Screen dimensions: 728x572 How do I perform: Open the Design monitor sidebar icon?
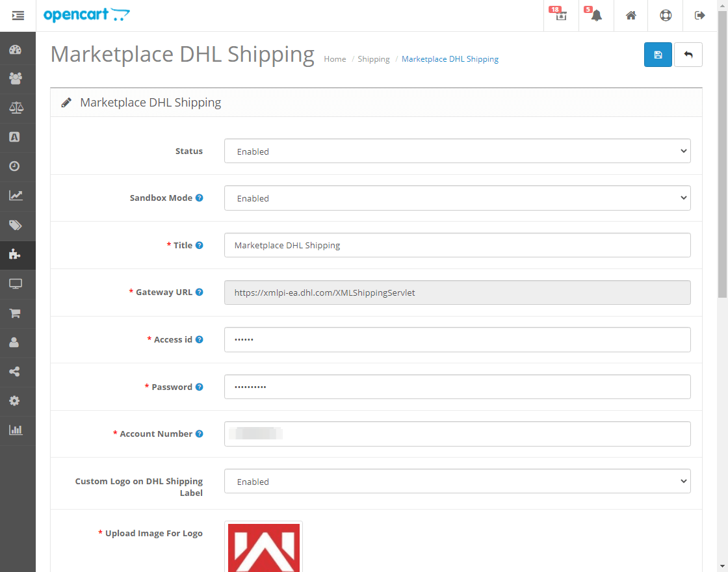click(16, 283)
